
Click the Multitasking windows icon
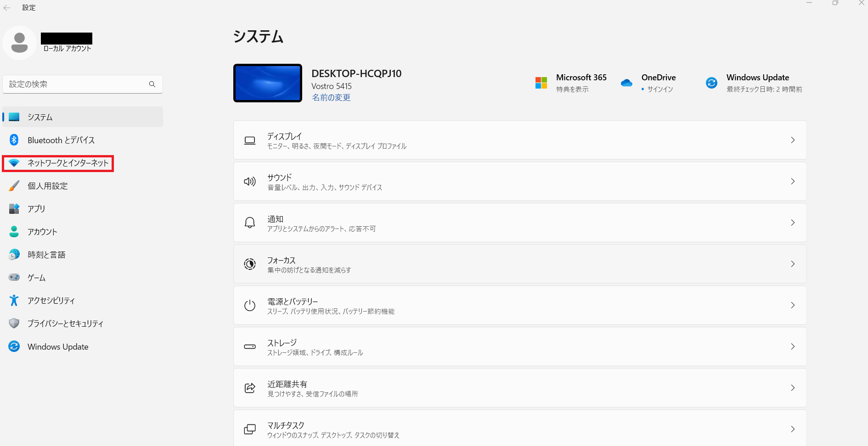pos(250,429)
